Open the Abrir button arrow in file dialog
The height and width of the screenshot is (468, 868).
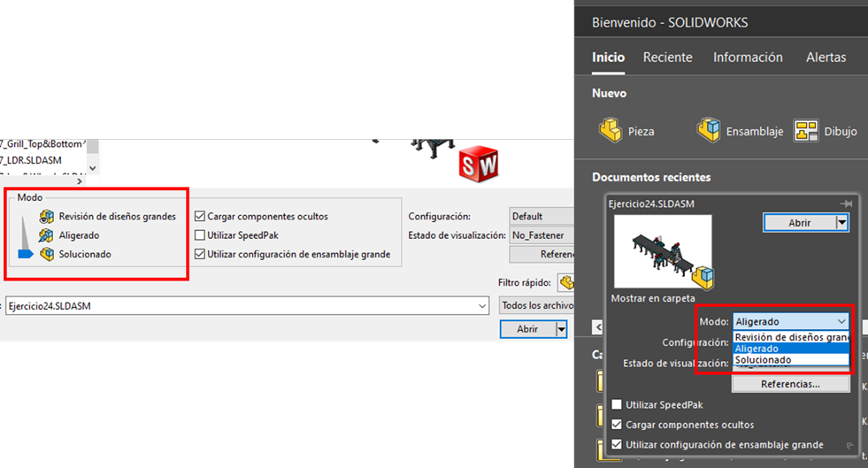point(561,329)
